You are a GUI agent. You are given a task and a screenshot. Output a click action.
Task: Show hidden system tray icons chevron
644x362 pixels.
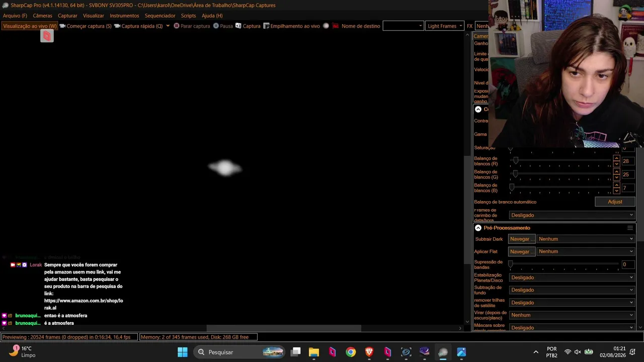coord(536,352)
